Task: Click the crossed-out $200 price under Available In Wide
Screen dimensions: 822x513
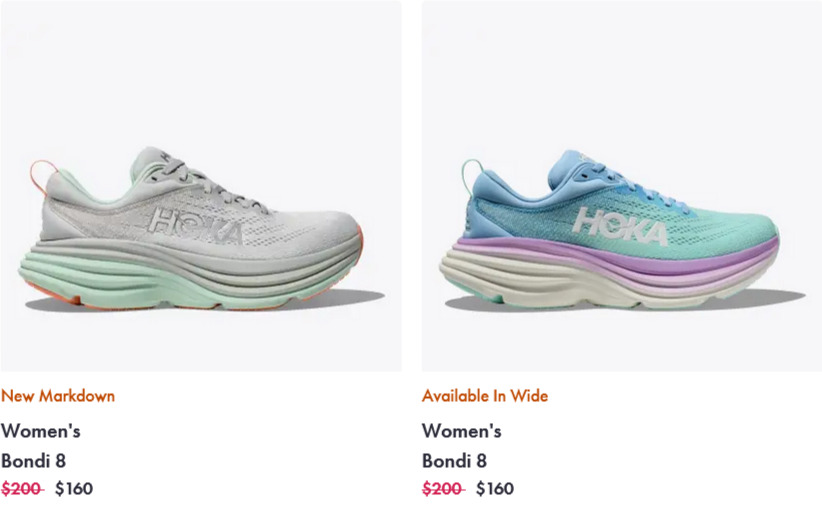Action: (x=443, y=488)
